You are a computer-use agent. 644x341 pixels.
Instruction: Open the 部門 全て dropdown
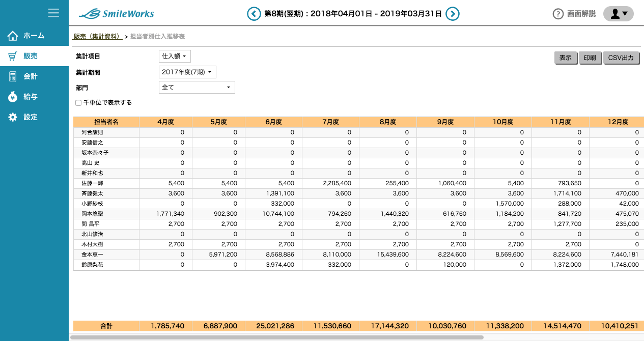pos(197,87)
